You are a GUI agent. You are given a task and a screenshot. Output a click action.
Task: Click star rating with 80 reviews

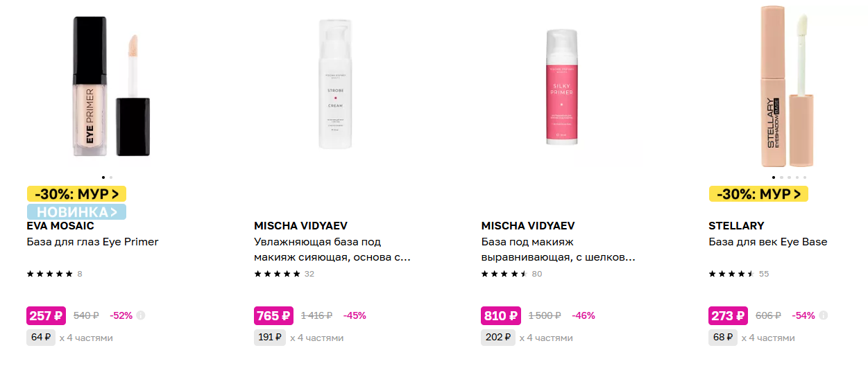tap(511, 274)
